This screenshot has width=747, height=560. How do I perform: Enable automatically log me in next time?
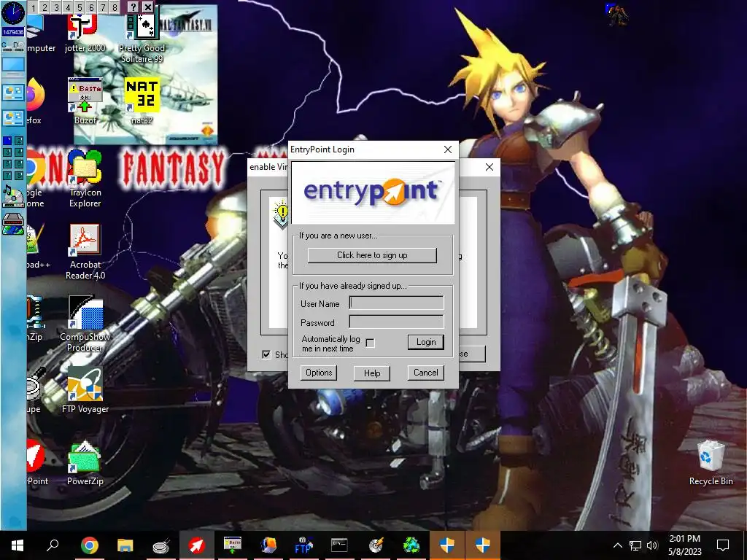click(x=370, y=343)
